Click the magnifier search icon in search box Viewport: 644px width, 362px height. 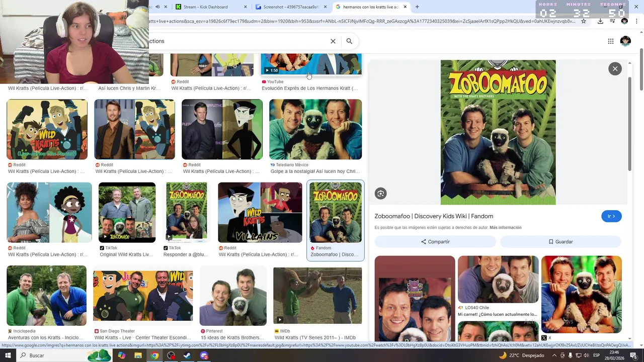[x=349, y=41]
